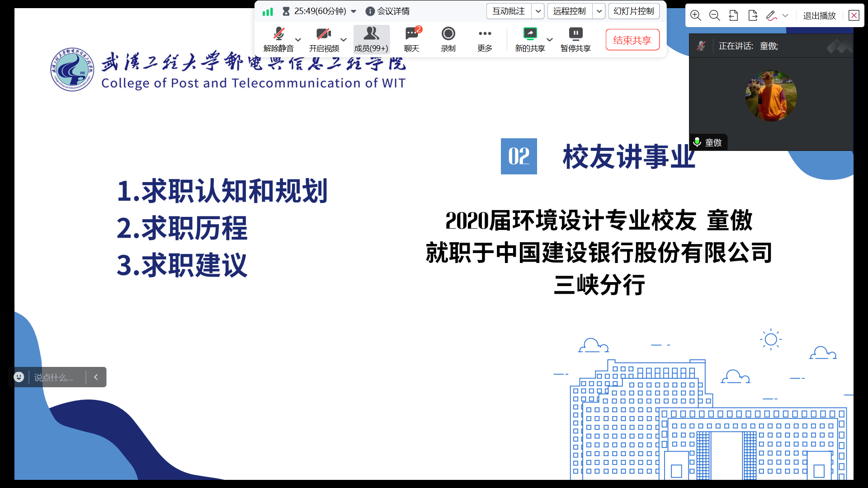The height and width of the screenshot is (488, 868).
Task: Click 退出播放 to exit slideshow
Action: (x=819, y=16)
